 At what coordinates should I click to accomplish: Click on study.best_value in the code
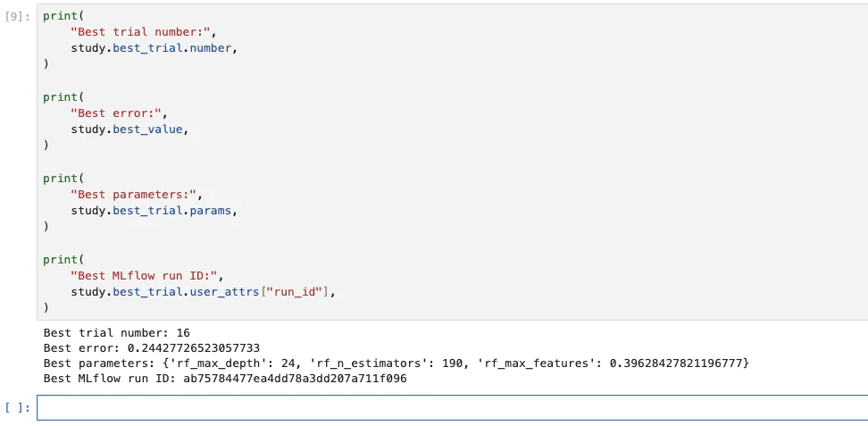[126, 129]
